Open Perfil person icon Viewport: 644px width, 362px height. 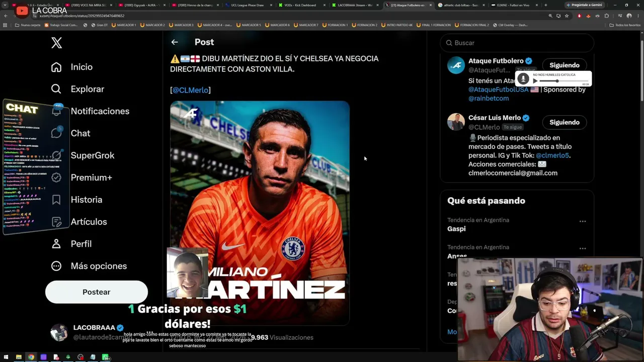tap(56, 244)
